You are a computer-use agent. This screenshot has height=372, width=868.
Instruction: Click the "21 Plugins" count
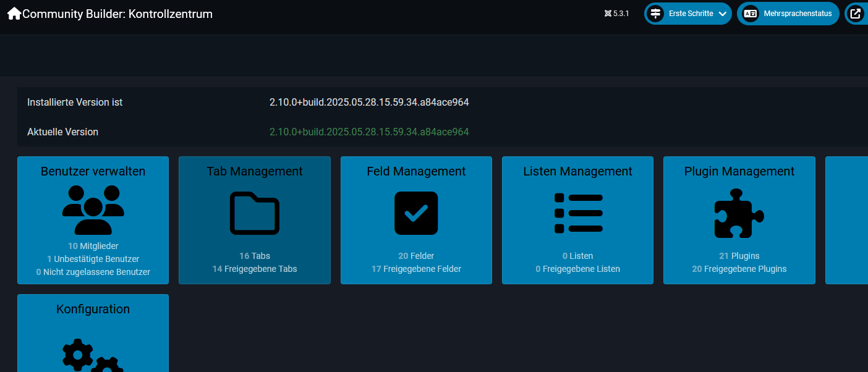coord(739,256)
